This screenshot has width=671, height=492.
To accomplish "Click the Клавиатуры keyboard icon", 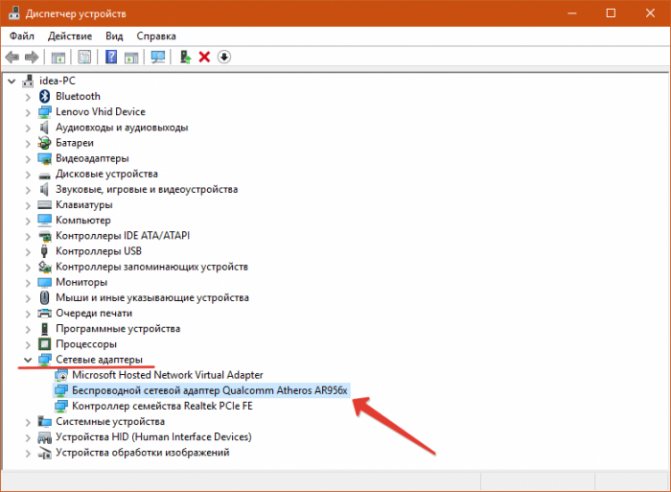I will pyautogui.click(x=45, y=205).
